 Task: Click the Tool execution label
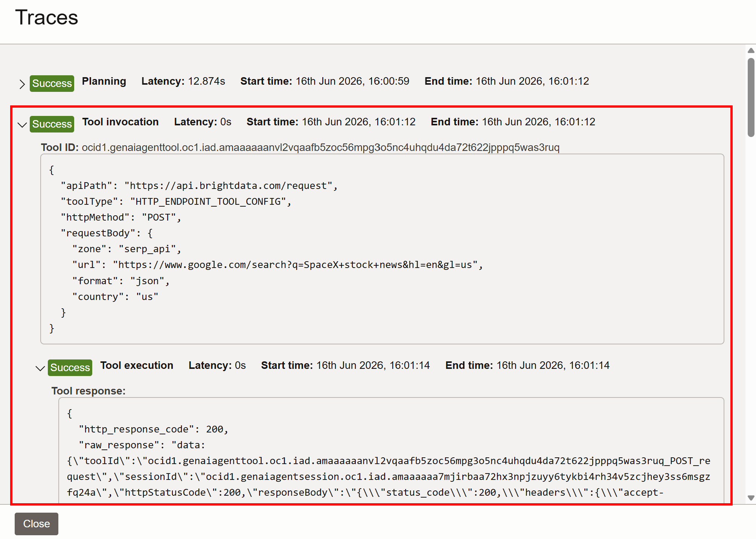click(x=137, y=365)
